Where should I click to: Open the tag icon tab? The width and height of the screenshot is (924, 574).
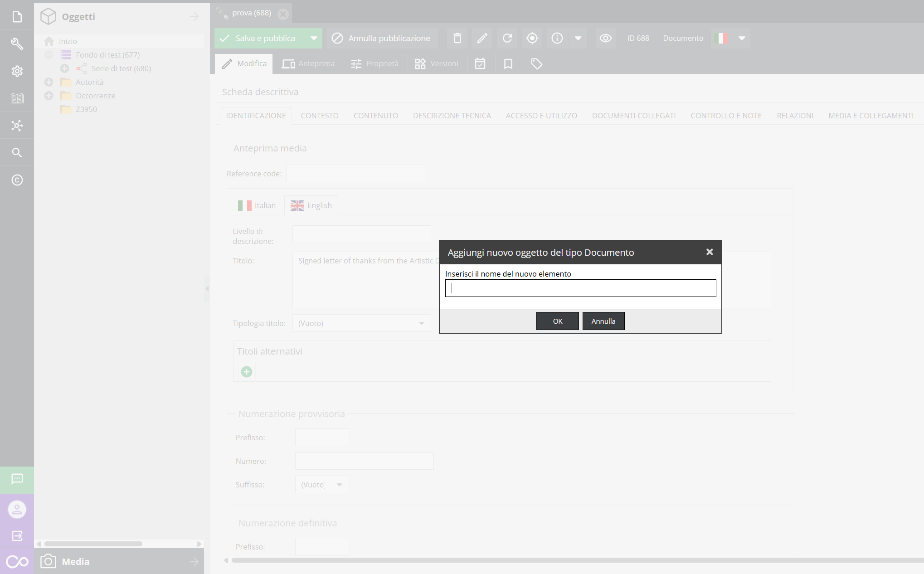tap(536, 64)
